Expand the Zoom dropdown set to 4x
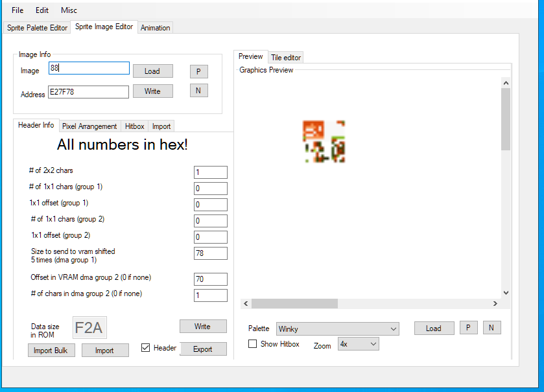This screenshot has width=544, height=392. click(x=359, y=345)
